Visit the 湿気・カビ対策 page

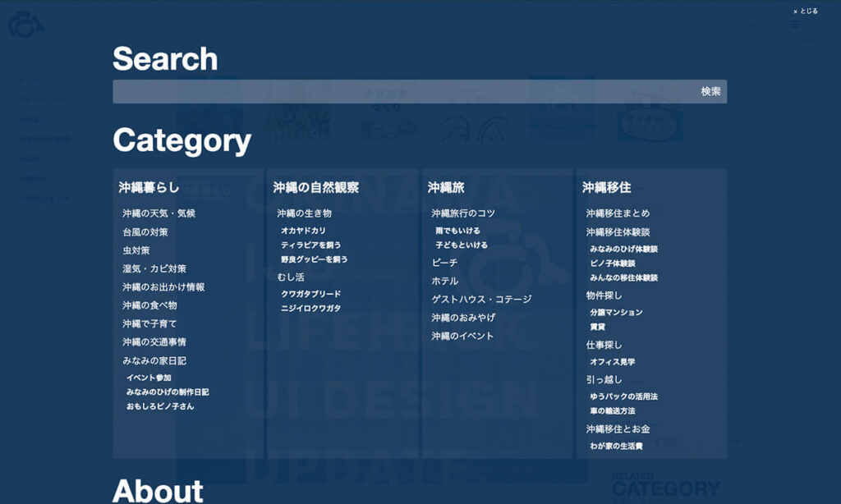(x=154, y=269)
